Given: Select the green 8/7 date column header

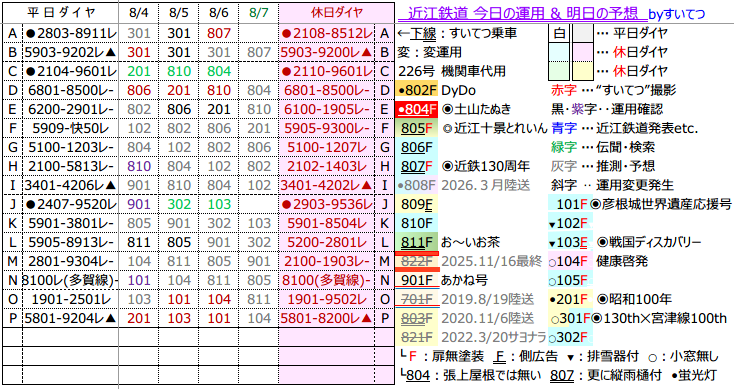Looking at the screenshot, I should pyautogui.click(x=259, y=13).
